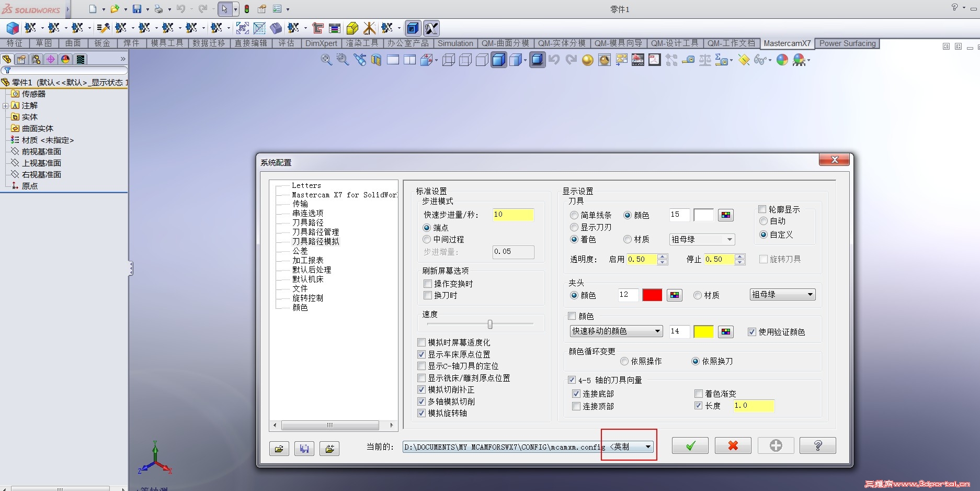Click the Undo icon in the view toolbar
The height and width of the screenshot is (491, 980).
pos(553,60)
